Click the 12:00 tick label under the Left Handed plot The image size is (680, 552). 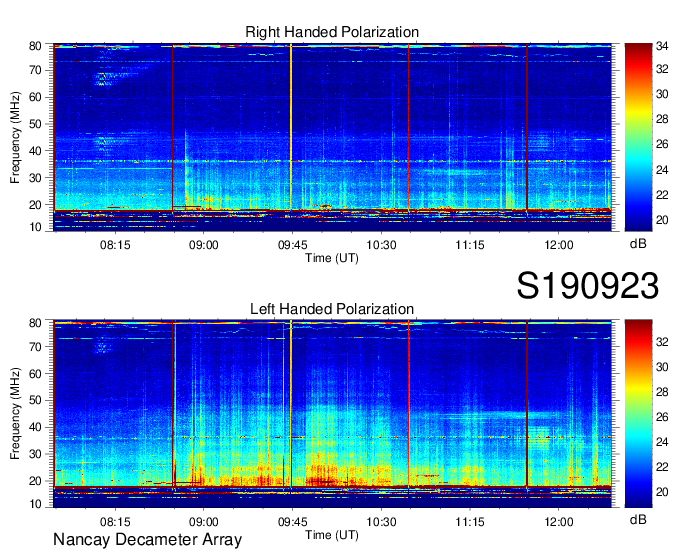pyautogui.click(x=559, y=521)
